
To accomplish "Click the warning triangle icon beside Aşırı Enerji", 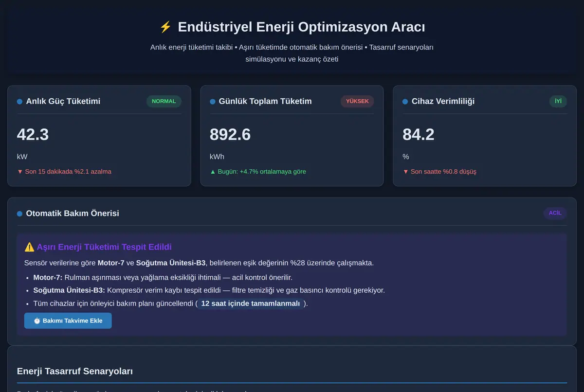I will coord(29,247).
